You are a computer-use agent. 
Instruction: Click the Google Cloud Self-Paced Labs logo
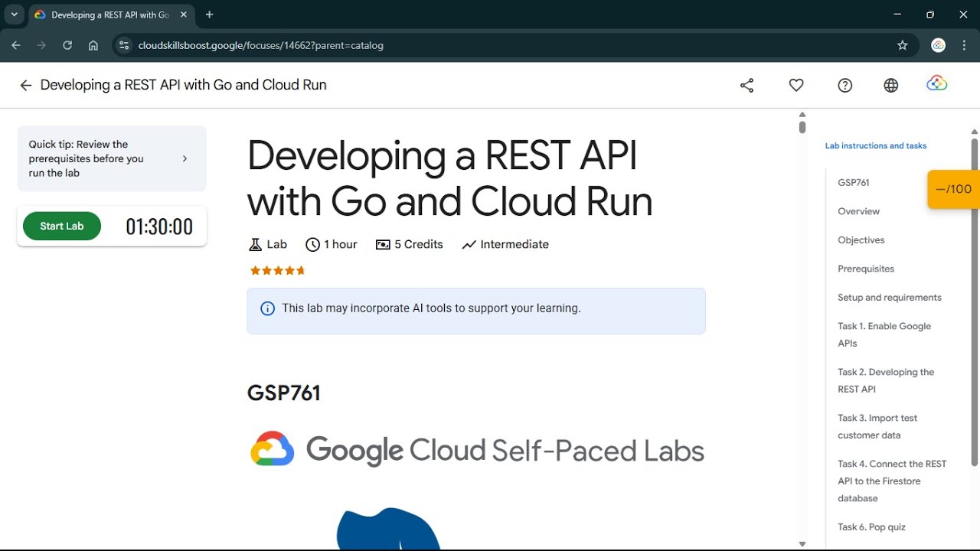476,450
